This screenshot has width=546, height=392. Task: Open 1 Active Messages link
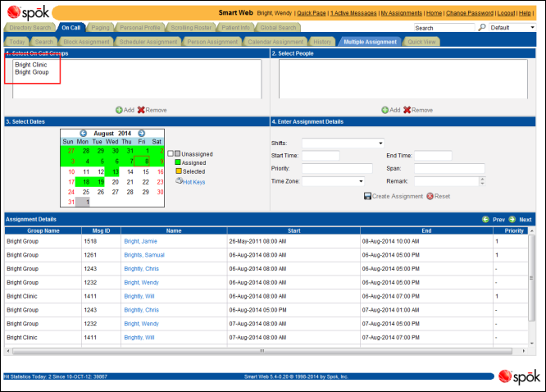pos(353,13)
